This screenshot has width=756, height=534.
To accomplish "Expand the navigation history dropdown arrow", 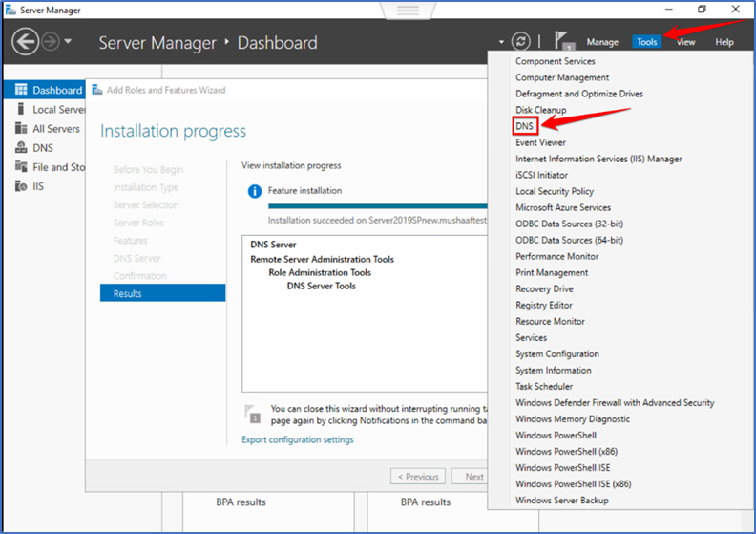I will click(68, 41).
